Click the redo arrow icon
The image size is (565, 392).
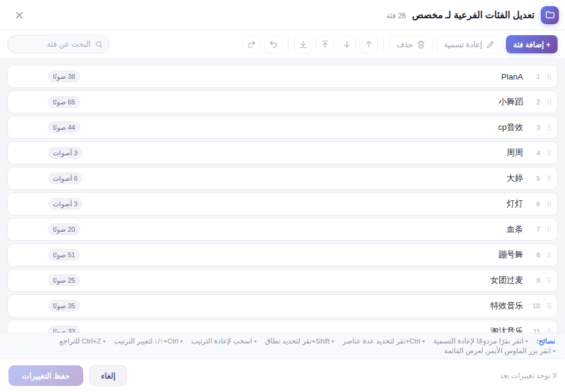252,44
